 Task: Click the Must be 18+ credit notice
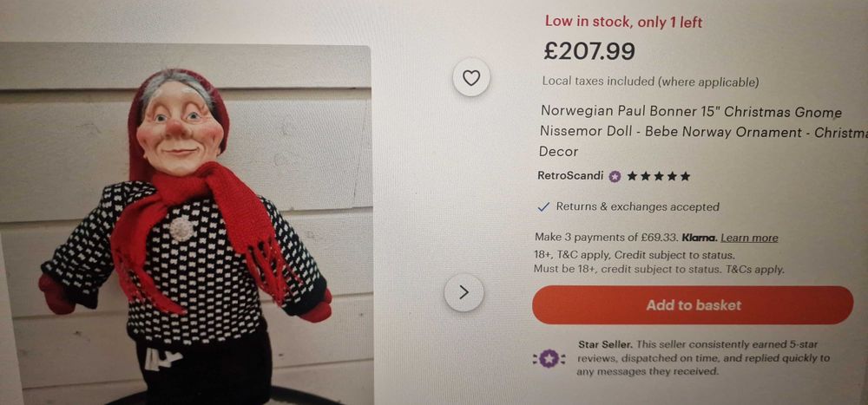(x=659, y=269)
